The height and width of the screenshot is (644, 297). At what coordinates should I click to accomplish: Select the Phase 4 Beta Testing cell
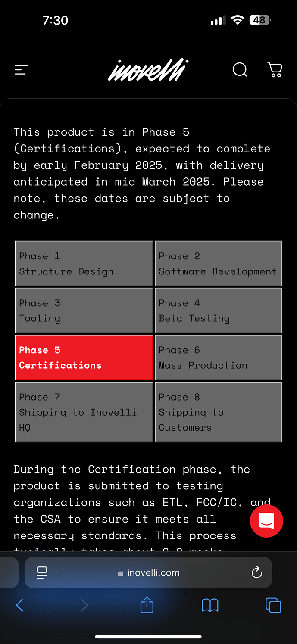(x=218, y=311)
